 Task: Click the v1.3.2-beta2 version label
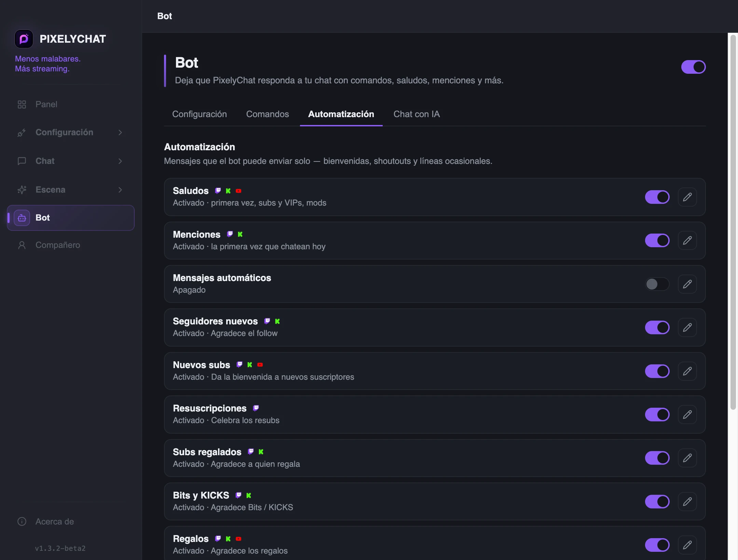pos(60,548)
